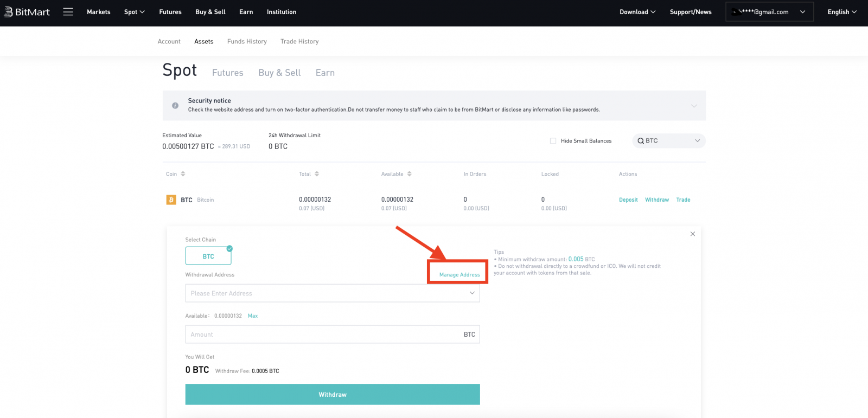Screen dimensions: 868x418
Task: Sort by Available column arrows
Action: point(410,174)
